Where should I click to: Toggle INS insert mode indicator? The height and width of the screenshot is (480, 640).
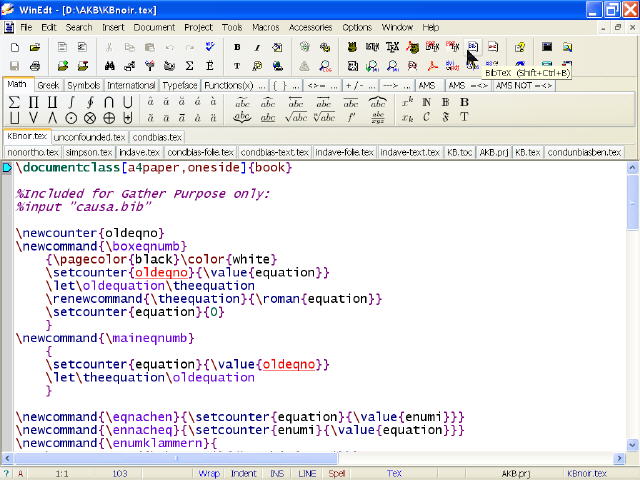(276, 473)
